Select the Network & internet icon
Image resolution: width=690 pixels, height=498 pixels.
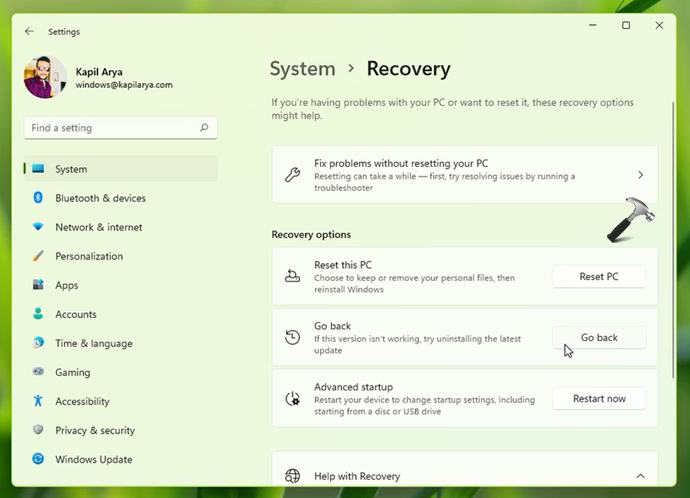pos(38,227)
